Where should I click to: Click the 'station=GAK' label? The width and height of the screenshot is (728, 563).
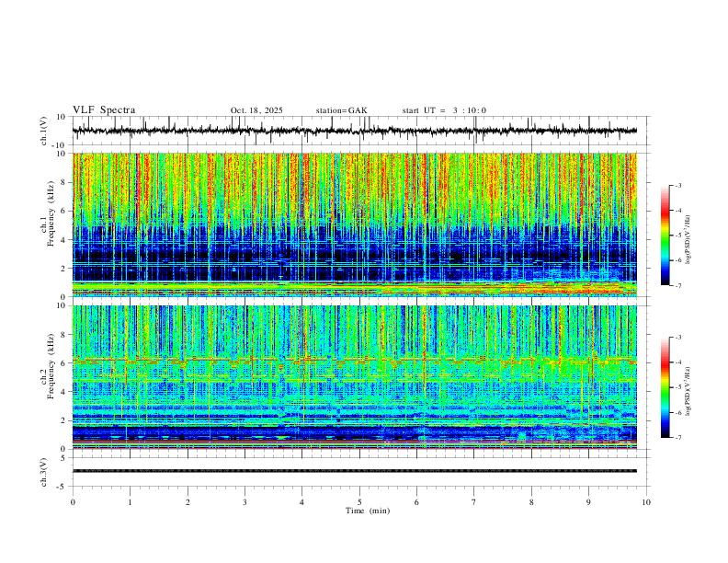pyautogui.click(x=341, y=110)
